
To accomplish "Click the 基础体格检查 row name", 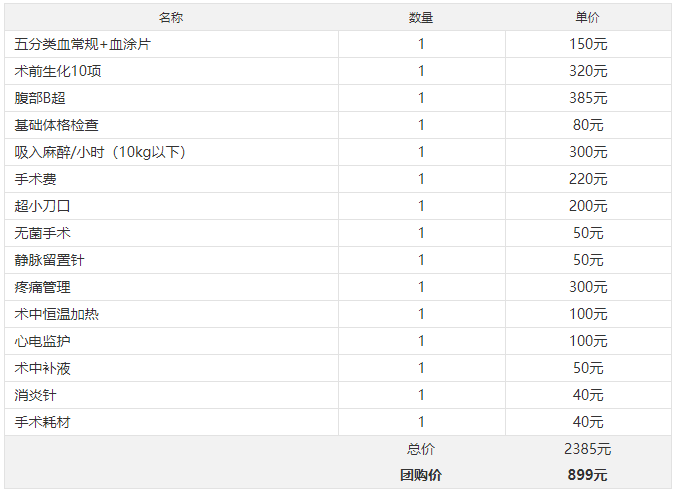I will coord(56,125).
